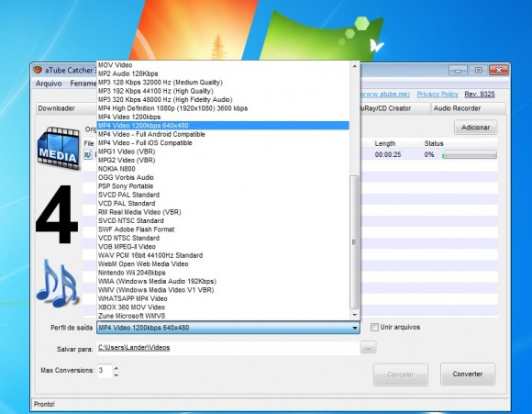Select NOKIA N800 profile

pyautogui.click(x=223, y=169)
